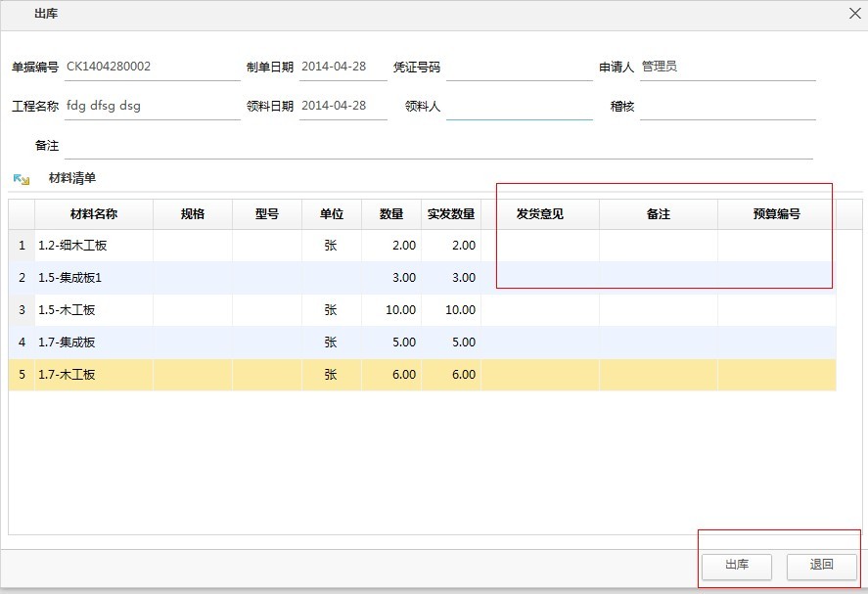The height and width of the screenshot is (594, 868).
Task: Focus the 凭证号码 input field
Action: (519, 68)
